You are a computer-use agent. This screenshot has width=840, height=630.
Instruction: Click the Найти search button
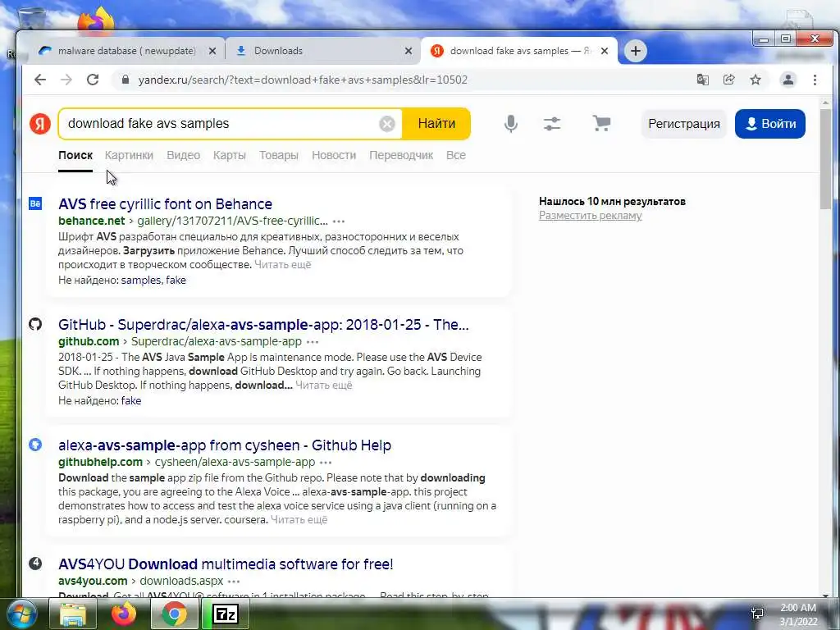(x=436, y=124)
